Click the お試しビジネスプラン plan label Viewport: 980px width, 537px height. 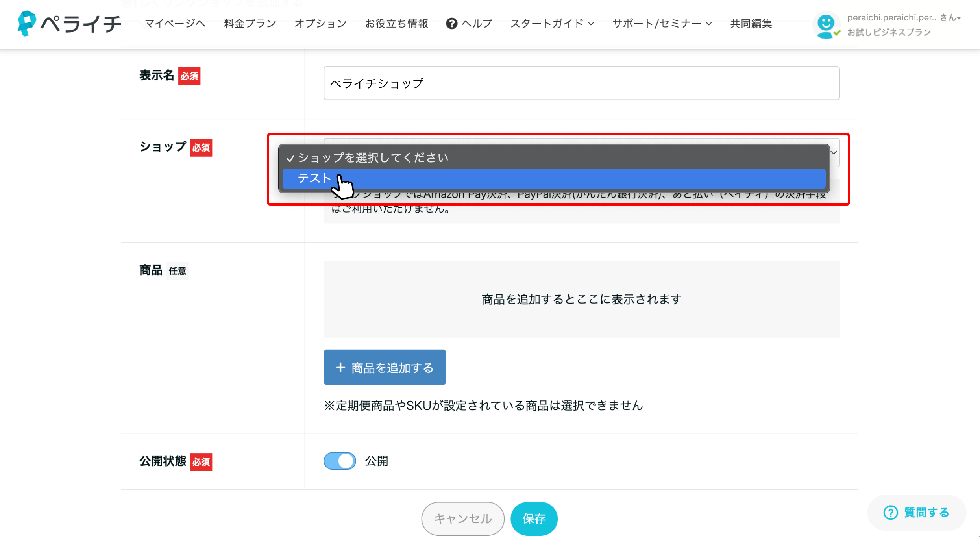tap(889, 32)
